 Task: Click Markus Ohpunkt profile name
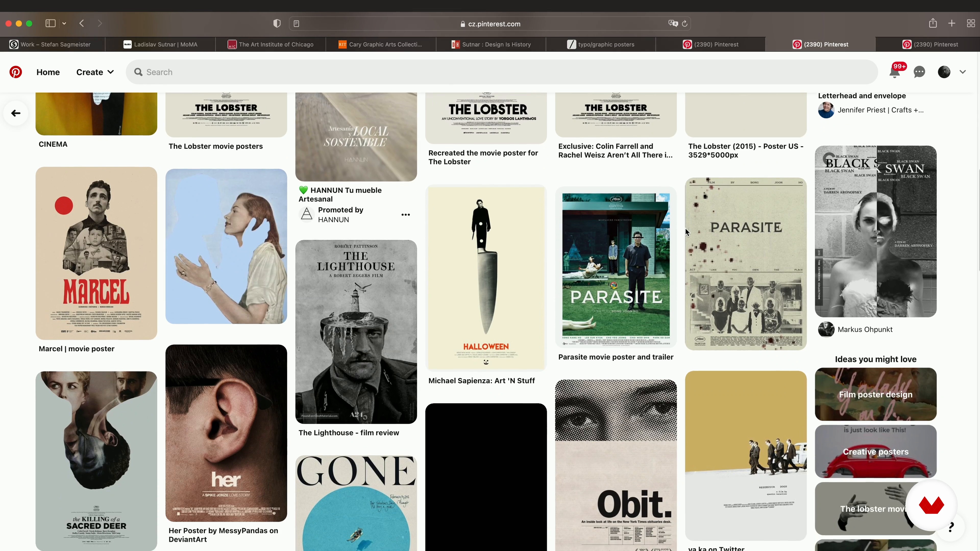865,329
